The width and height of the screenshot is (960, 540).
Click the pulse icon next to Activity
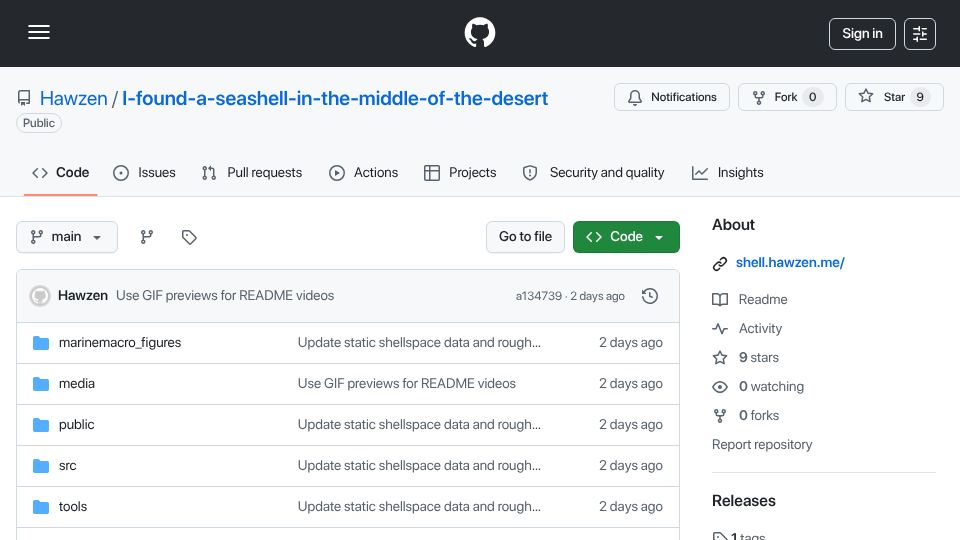point(720,329)
